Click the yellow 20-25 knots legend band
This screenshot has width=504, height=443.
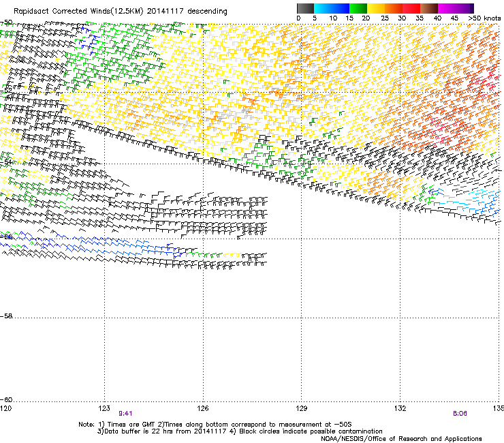[376, 8]
